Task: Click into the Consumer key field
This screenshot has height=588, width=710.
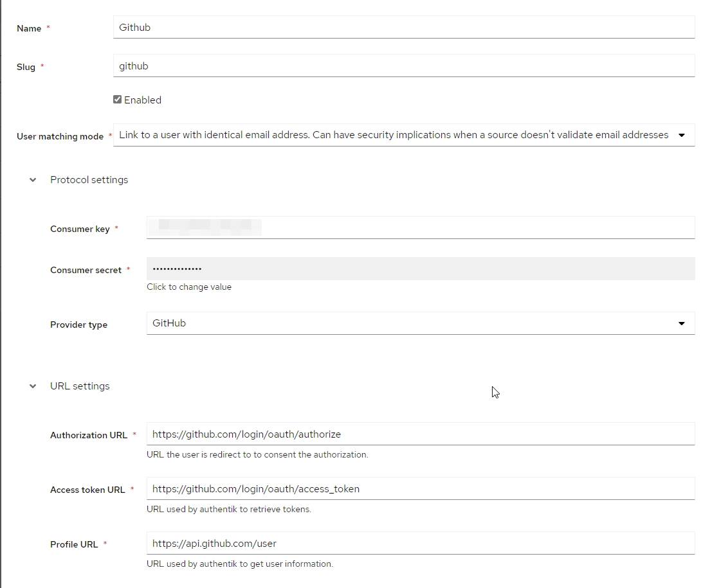Action: (421, 227)
